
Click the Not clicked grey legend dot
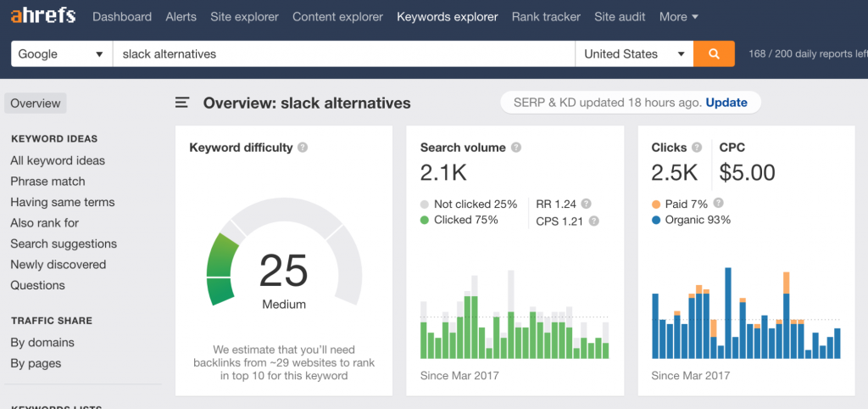coord(425,204)
